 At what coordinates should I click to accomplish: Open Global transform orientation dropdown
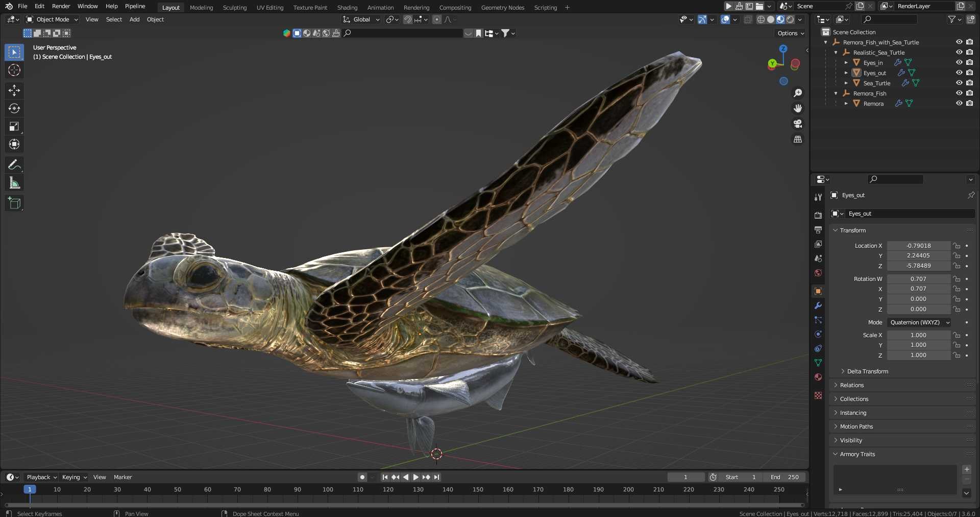coord(361,19)
